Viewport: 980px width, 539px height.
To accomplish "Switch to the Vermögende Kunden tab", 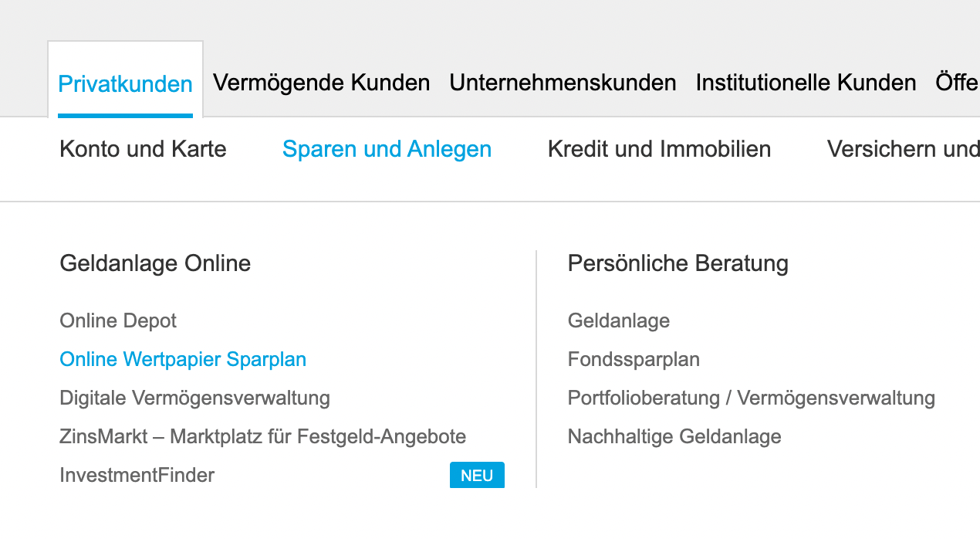I will point(321,83).
